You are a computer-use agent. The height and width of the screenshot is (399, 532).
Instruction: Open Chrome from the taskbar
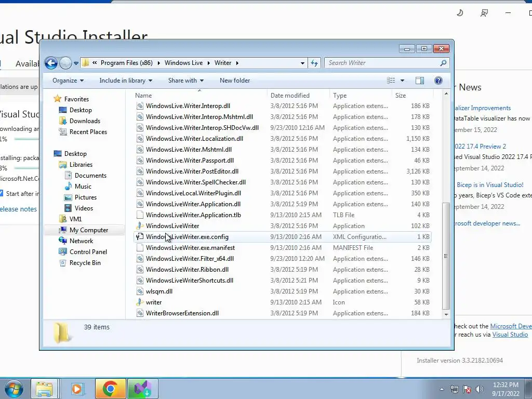pos(110,389)
